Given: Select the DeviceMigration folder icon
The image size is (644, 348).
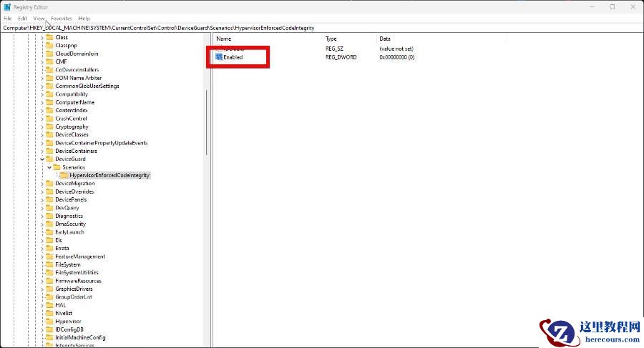Looking at the screenshot, I should pos(49,184).
